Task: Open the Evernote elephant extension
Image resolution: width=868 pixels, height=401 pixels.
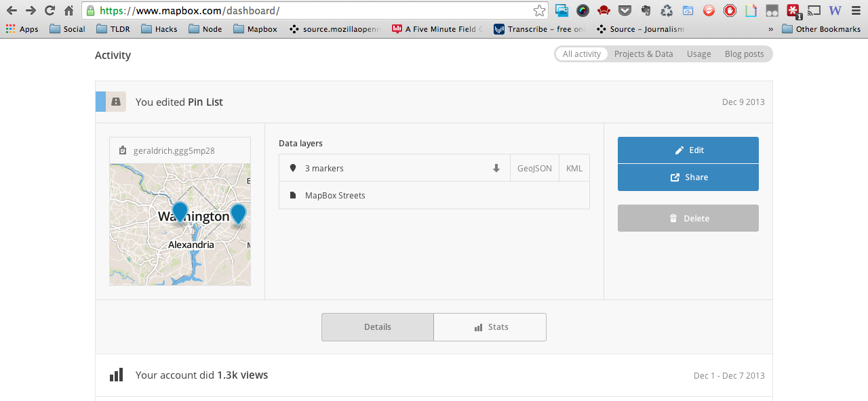Action: (646, 10)
